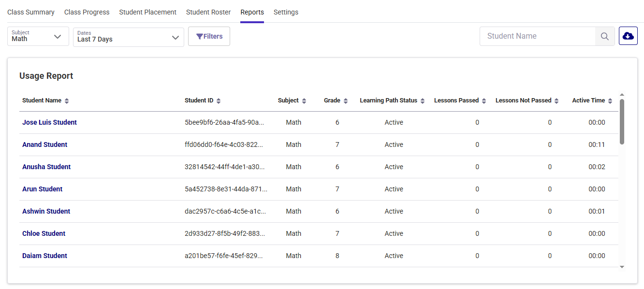This screenshot has width=644, height=289.
Task: Click the table scrollbar down arrow
Action: tap(622, 267)
